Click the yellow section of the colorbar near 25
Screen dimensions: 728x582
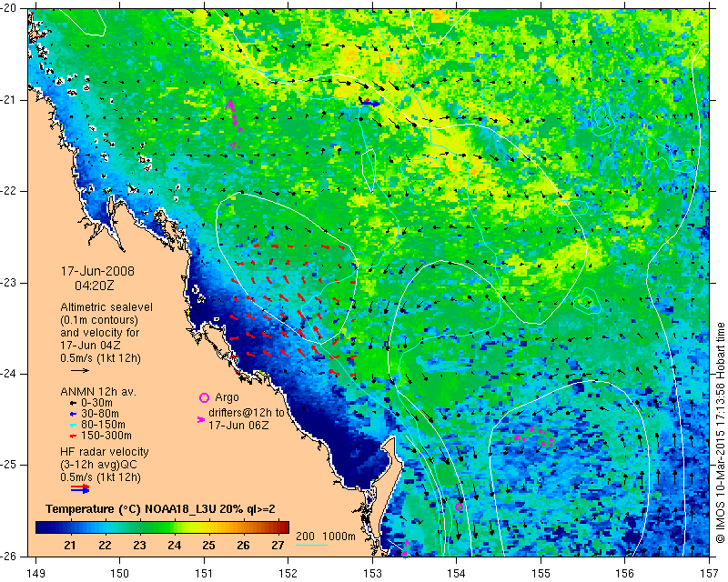209,527
